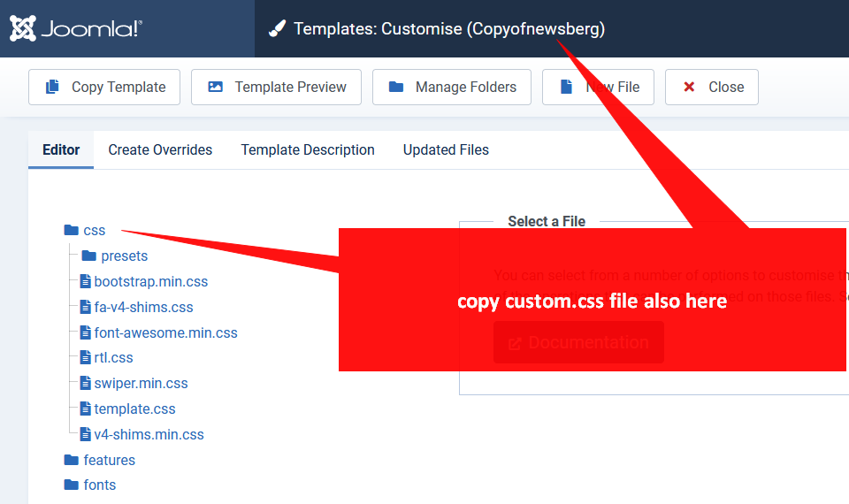849x504 pixels.
Task: Open v4-shims.min.css file
Action: click(x=149, y=434)
